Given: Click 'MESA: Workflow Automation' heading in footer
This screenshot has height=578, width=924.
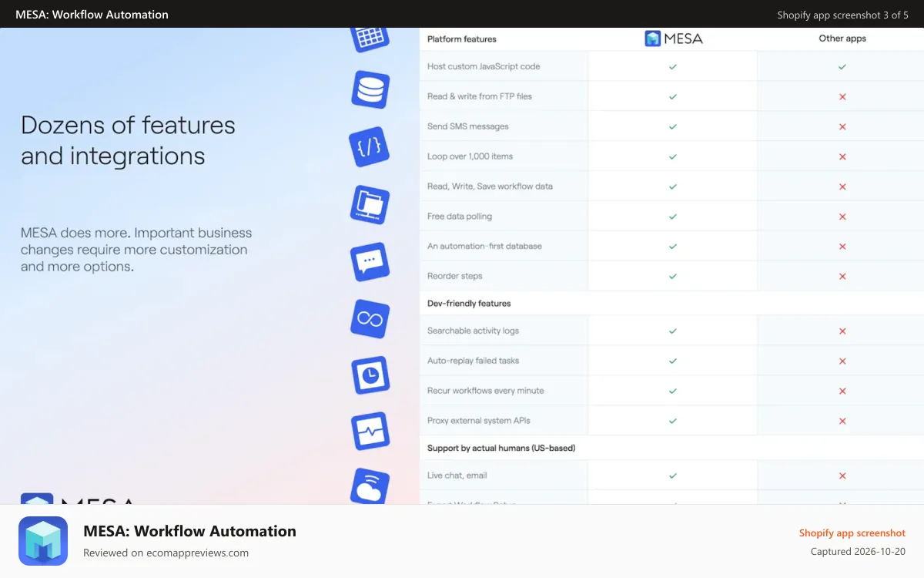Looking at the screenshot, I should click(x=189, y=531).
